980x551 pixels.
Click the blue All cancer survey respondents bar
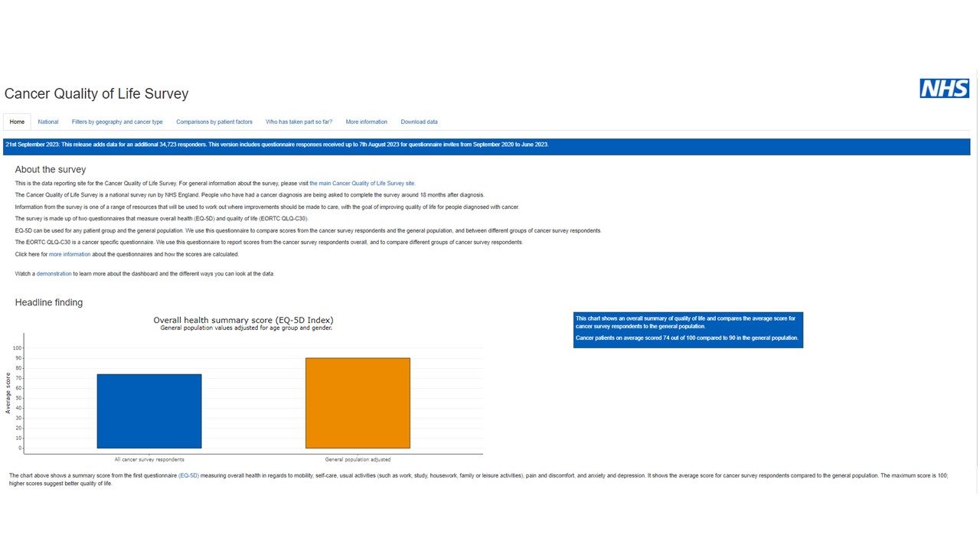pos(149,411)
